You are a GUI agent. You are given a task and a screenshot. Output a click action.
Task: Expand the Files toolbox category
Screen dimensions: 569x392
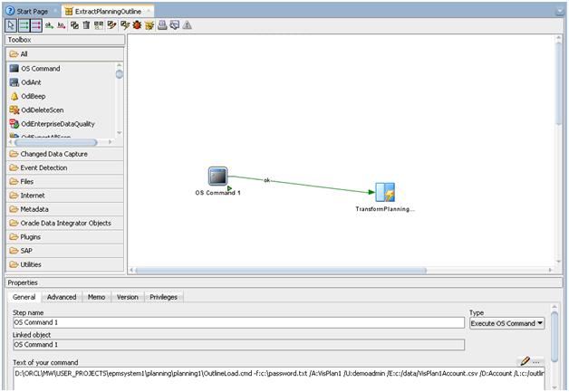tap(65, 181)
